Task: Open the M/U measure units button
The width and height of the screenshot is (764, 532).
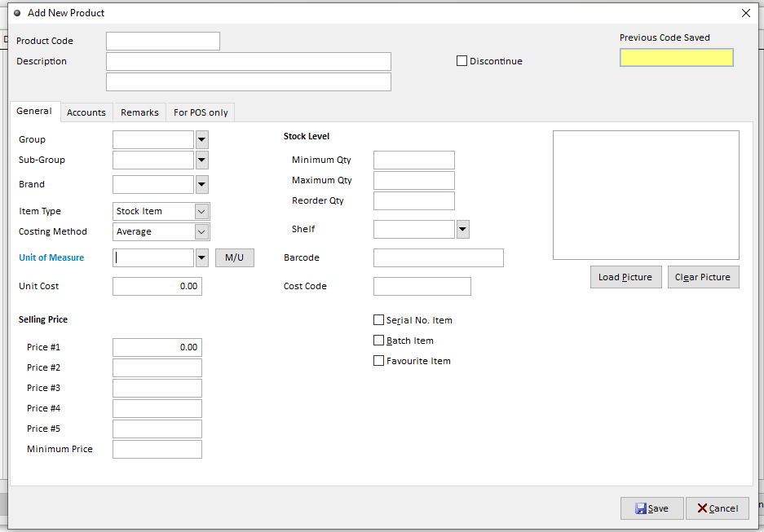Action: coord(234,257)
